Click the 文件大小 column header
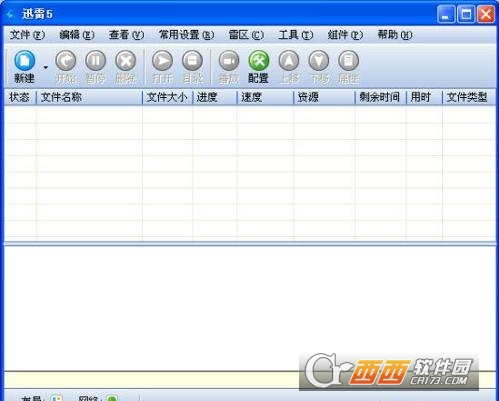This screenshot has width=499, height=401. point(167,97)
